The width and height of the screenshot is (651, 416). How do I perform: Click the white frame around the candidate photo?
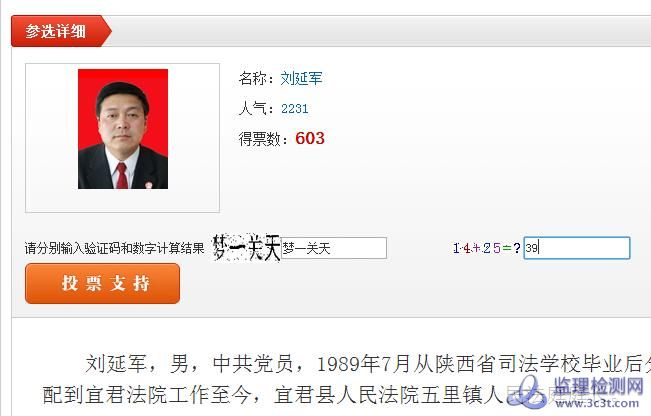(122, 138)
